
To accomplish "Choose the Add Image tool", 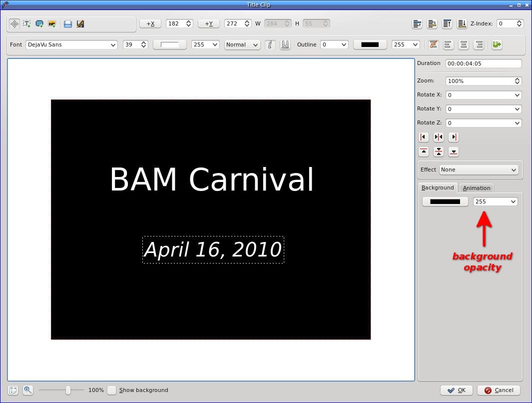I will [52, 24].
